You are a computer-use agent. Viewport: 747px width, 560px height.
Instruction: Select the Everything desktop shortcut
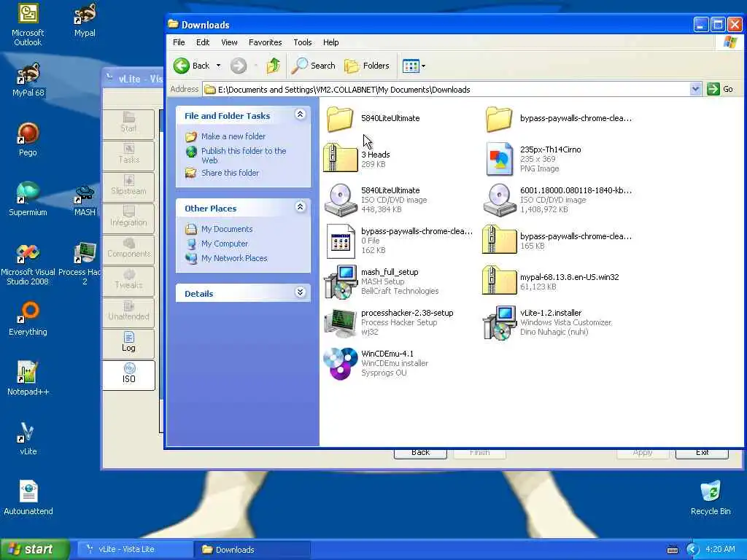[28, 319]
